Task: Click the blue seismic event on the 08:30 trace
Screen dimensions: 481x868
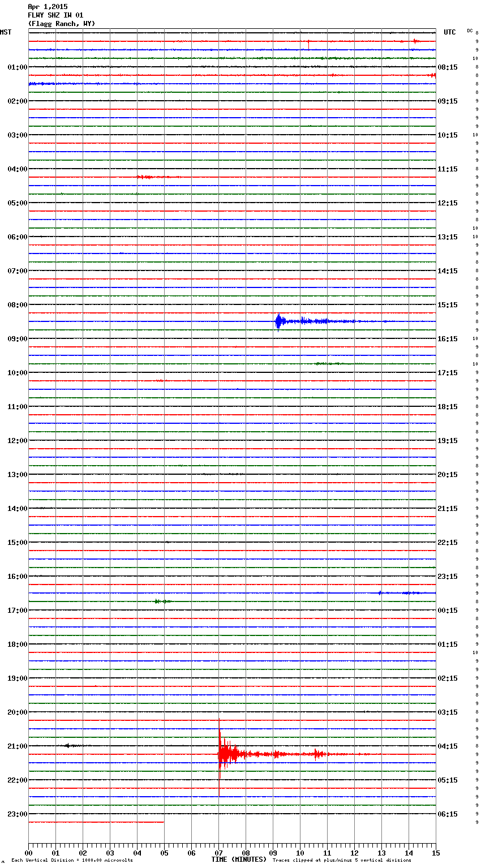Action: point(278,321)
